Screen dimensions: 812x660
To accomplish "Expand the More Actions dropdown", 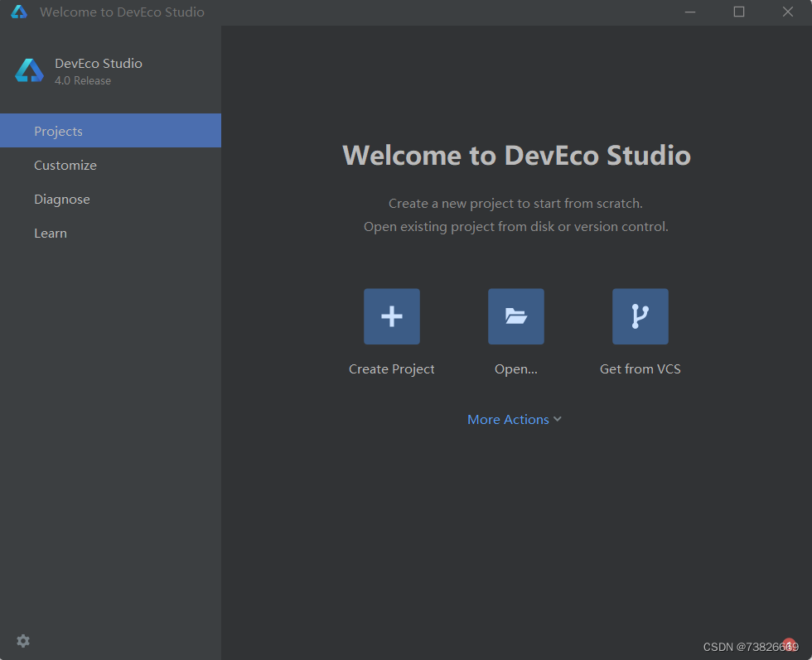I will [x=515, y=419].
